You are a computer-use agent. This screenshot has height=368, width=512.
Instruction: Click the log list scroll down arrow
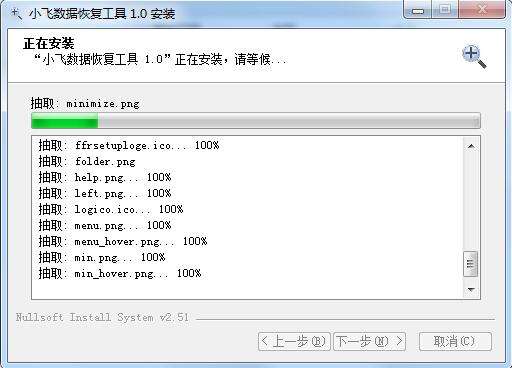[471, 289]
